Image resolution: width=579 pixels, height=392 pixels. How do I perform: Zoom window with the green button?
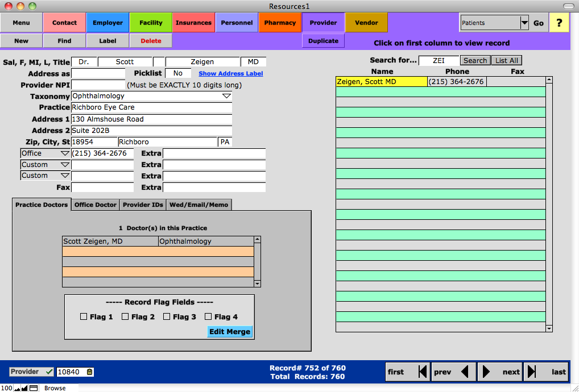tap(32, 6)
